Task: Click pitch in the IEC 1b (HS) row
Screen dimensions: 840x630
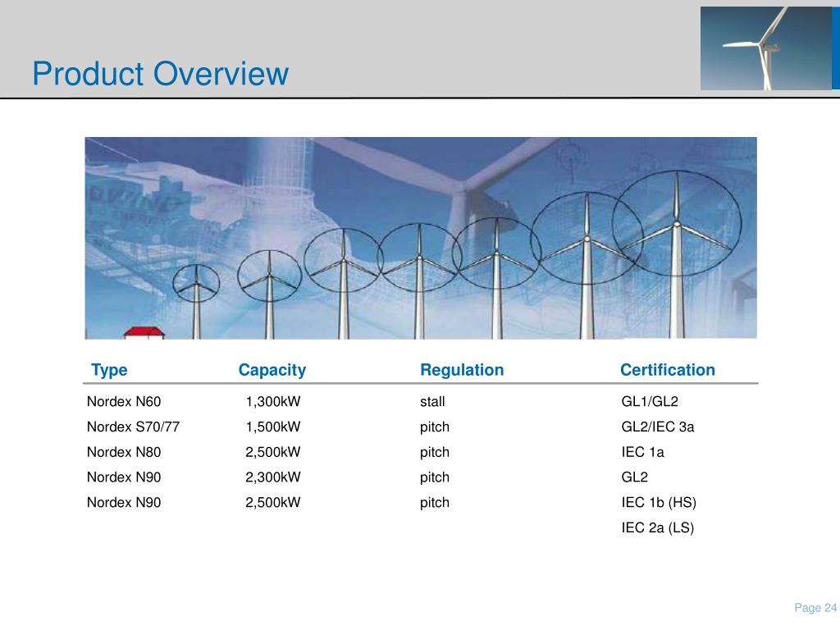Action: pyautogui.click(x=435, y=503)
